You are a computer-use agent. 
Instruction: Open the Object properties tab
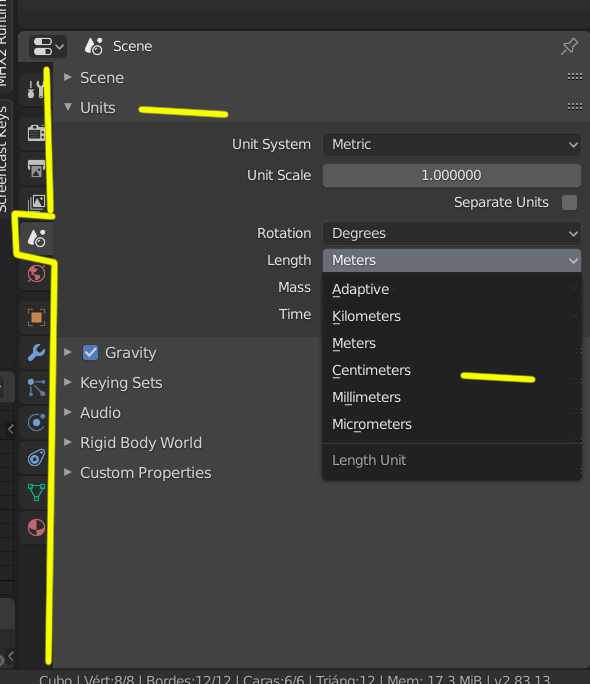pyautogui.click(x=36, y=317)
